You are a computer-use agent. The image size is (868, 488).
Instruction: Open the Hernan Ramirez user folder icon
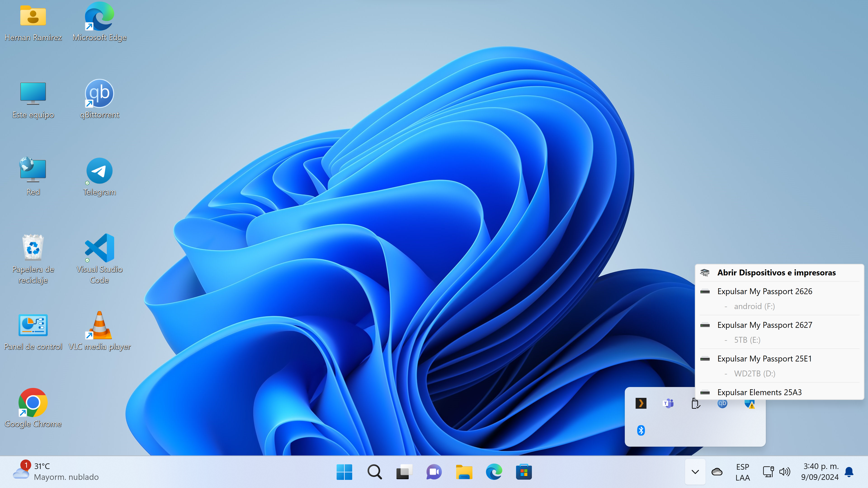click(33, 22)
